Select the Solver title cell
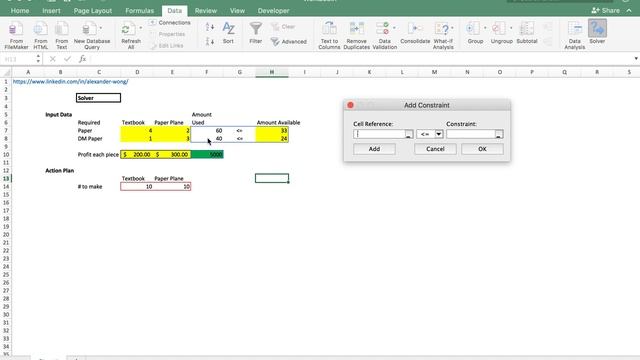The image size is (640, 360). [98, 98]
